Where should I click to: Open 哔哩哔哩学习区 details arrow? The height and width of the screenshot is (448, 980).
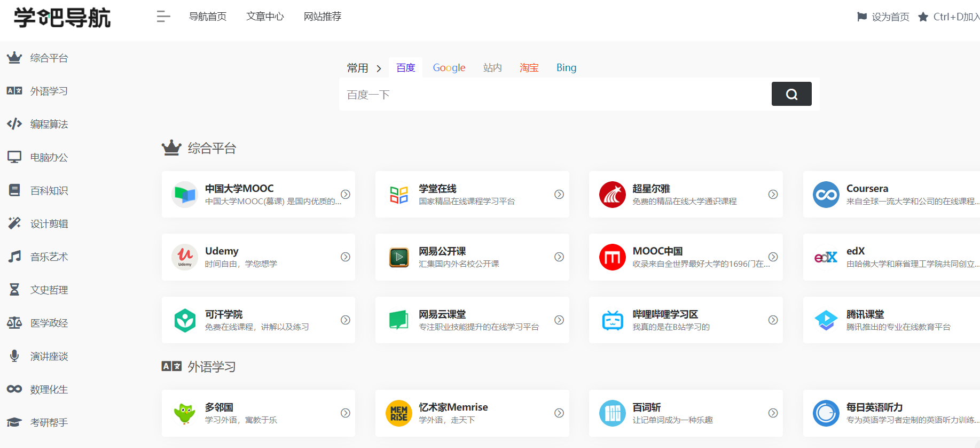(x=773, y=320)
